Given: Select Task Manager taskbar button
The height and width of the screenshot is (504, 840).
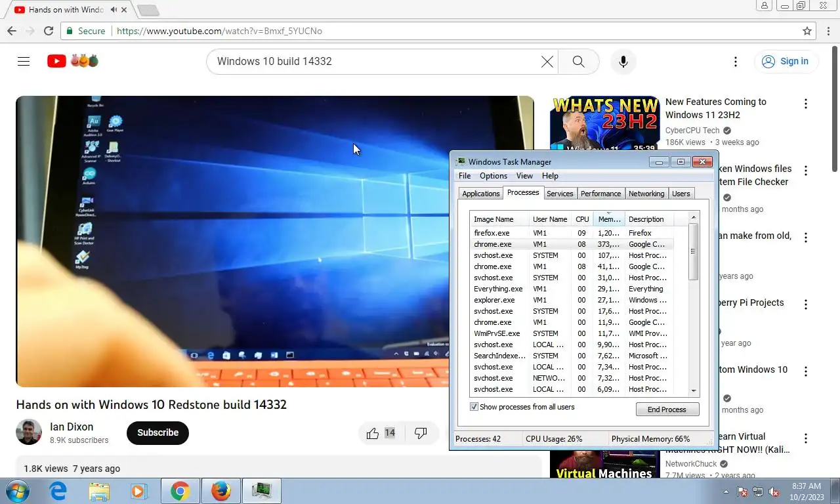Looking at the screenshot, I should (262, 491).
